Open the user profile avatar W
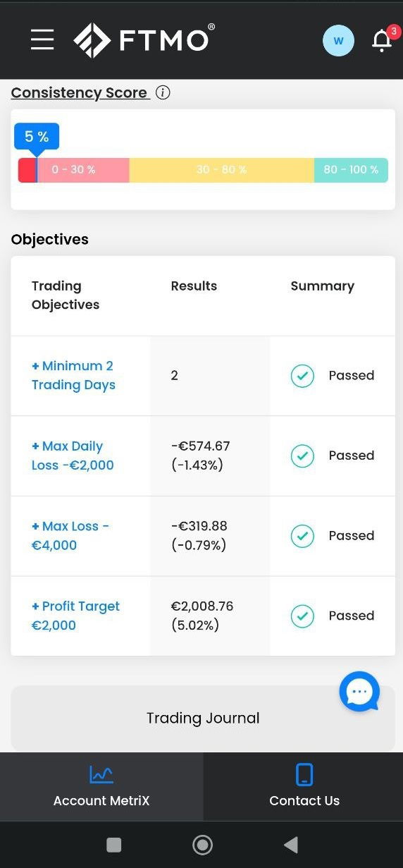This screenshot has height=868, width=403. [338, 40]
